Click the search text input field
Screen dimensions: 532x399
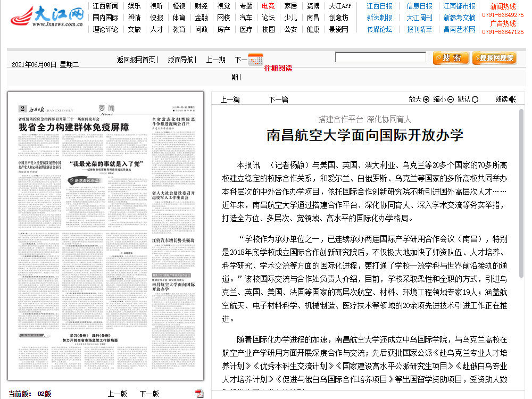[380, 57]
